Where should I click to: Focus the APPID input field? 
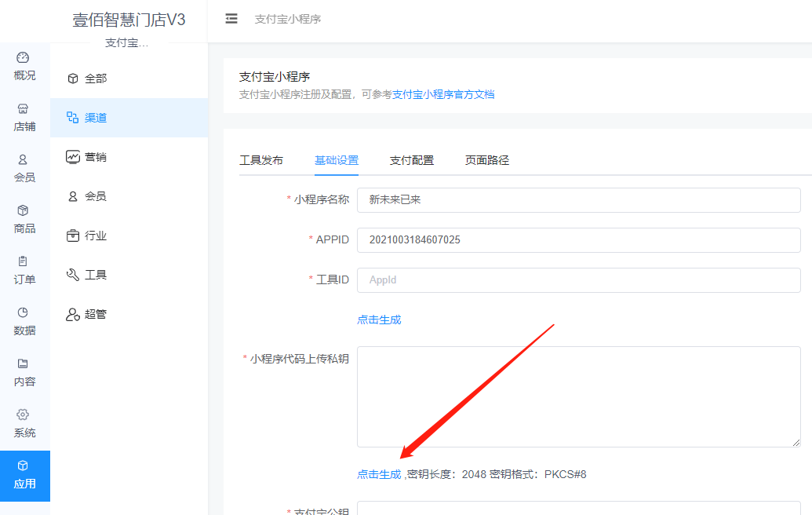(579, 240)
